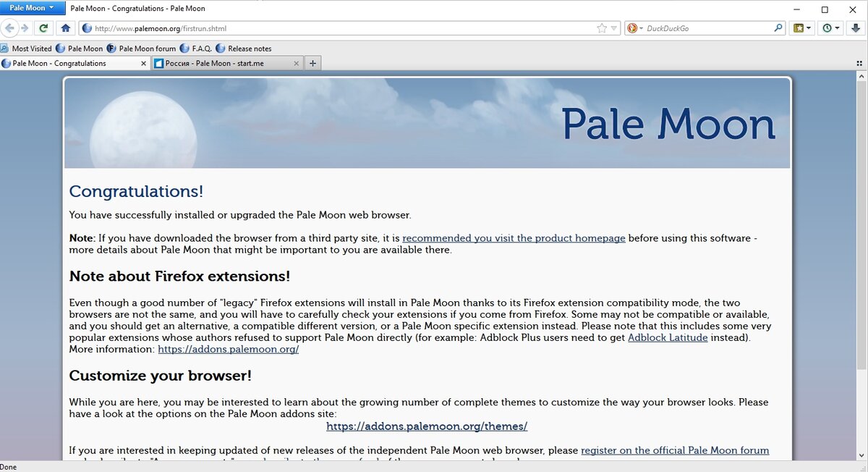Click the search magnifier icon
Screen dimensions: 868x472
click(778, 28)
